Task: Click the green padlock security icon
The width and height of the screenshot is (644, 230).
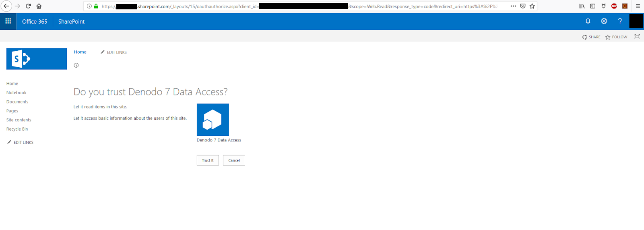Action: tap(96, 6)
